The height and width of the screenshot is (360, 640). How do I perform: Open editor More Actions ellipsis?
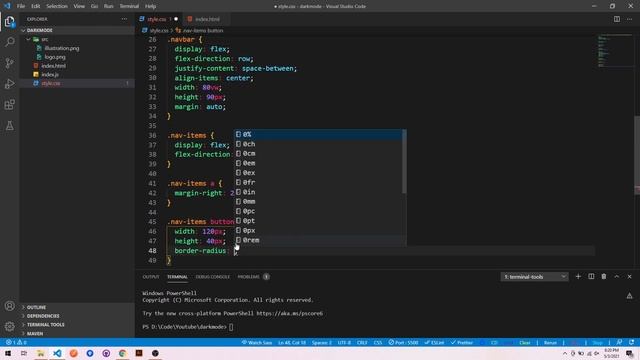629,19
